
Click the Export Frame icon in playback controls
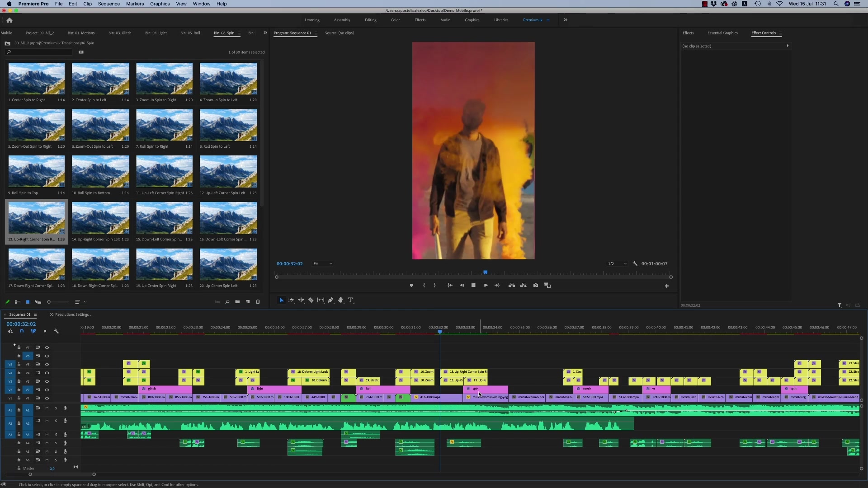[x=535, y=285]
